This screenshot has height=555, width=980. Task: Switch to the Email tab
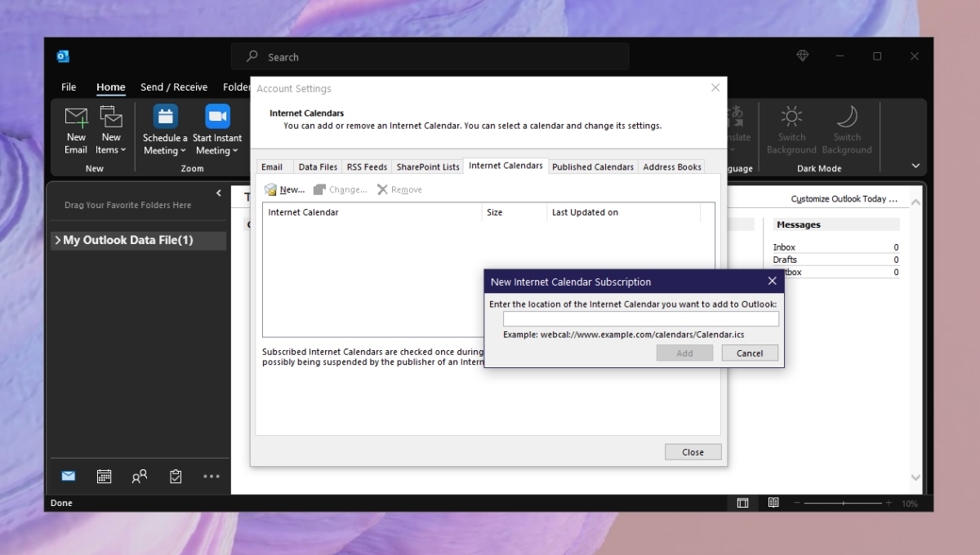pyautogui.click(x=272, y=166)
